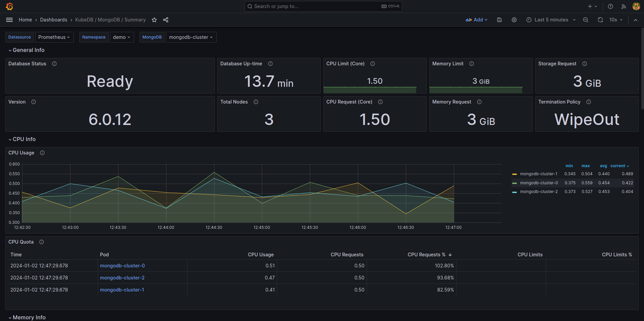Open the Grafana home logo
This screenshot has width=644, height=321.
(x=10, y=6)
